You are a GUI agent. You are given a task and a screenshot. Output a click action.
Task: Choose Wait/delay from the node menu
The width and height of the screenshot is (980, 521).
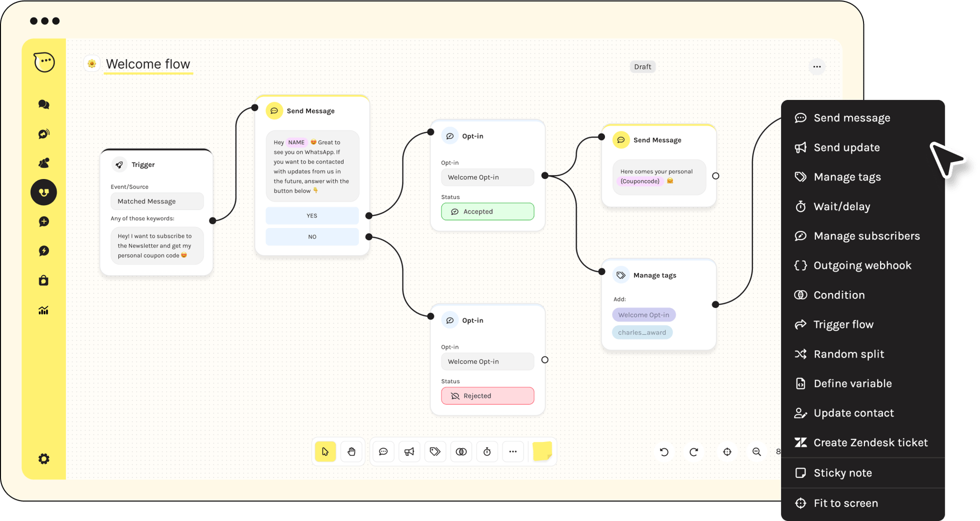[x=862, y=206]
